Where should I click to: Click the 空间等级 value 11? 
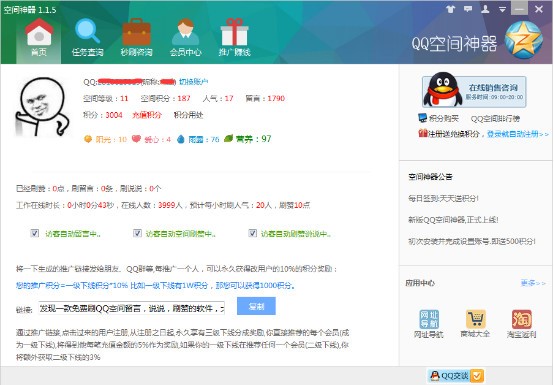124,98
